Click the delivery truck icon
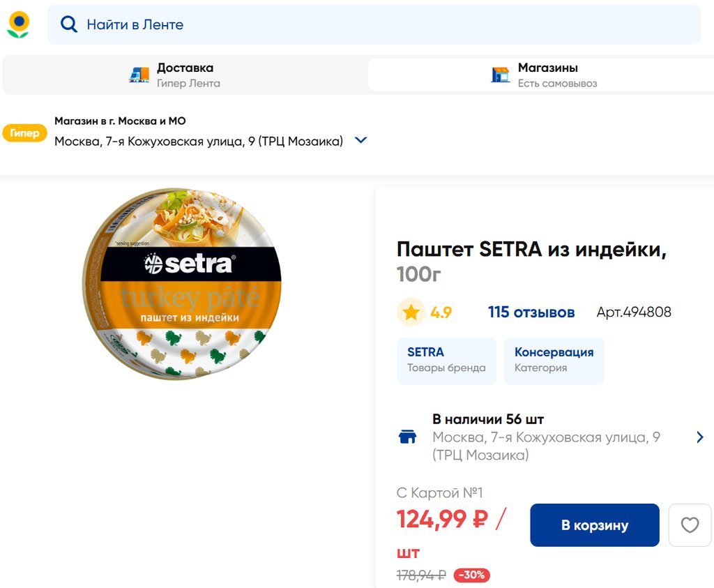This screenshot has height=588, width=714. [139, 75]
